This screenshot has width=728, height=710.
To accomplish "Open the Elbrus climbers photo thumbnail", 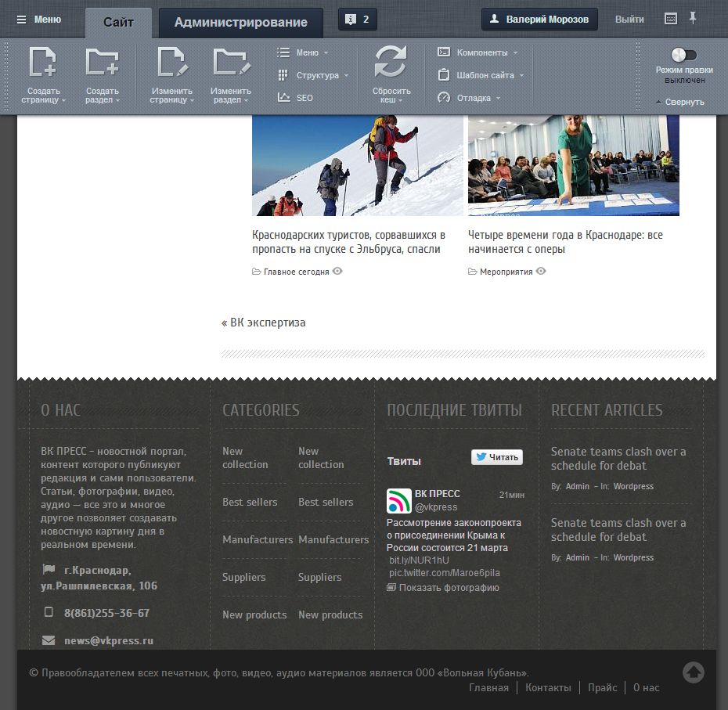I will click(x=358, y=165).
